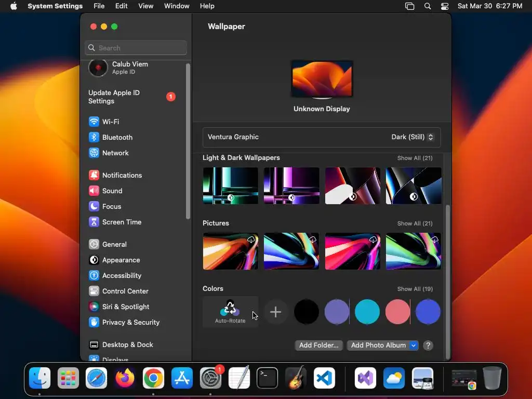The width and height of the screenshot is (532, 399).
Task: Click the Add Folder... button
Action: 318,345
